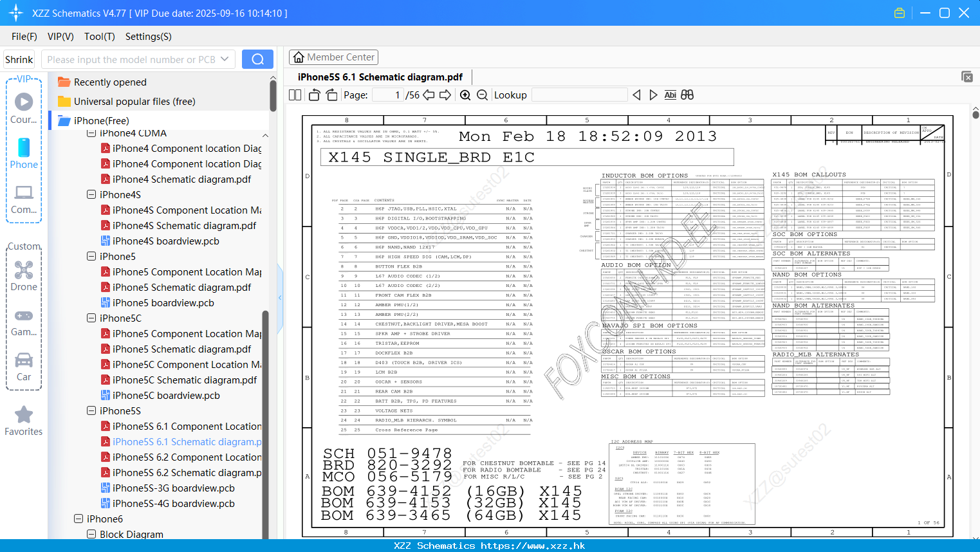Open the File(F) menu
This screenshot has width=980, height=552.
(24, 37)
